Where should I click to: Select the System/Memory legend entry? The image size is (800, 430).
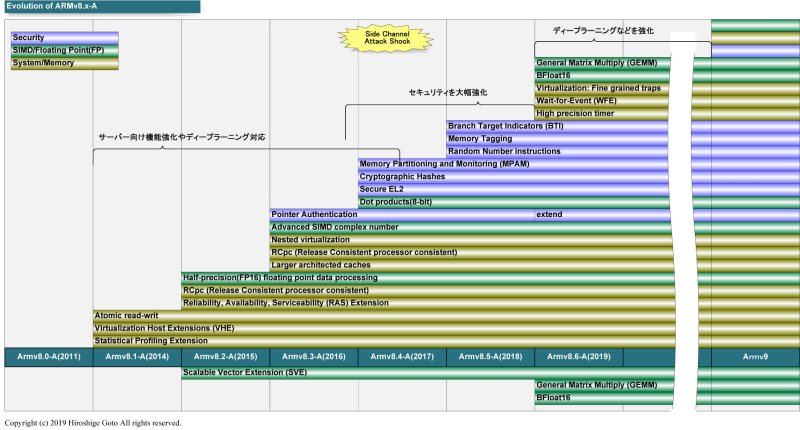tap(65, 63)
